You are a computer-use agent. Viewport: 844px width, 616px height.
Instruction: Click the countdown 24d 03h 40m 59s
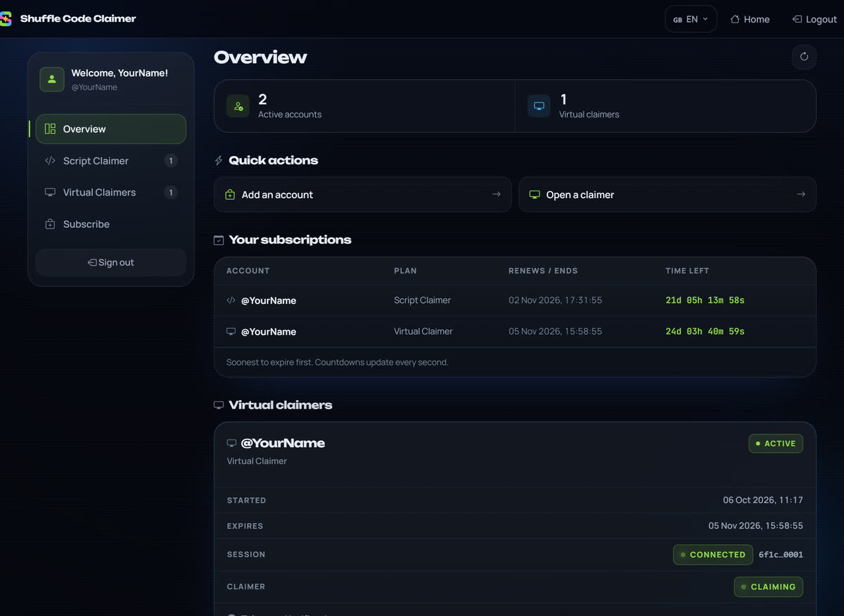point(705,331)
